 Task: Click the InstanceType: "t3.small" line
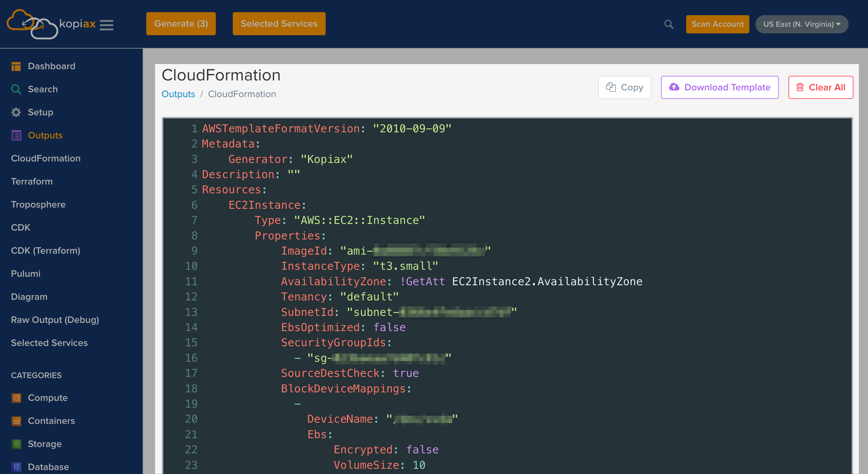point(360,266)
